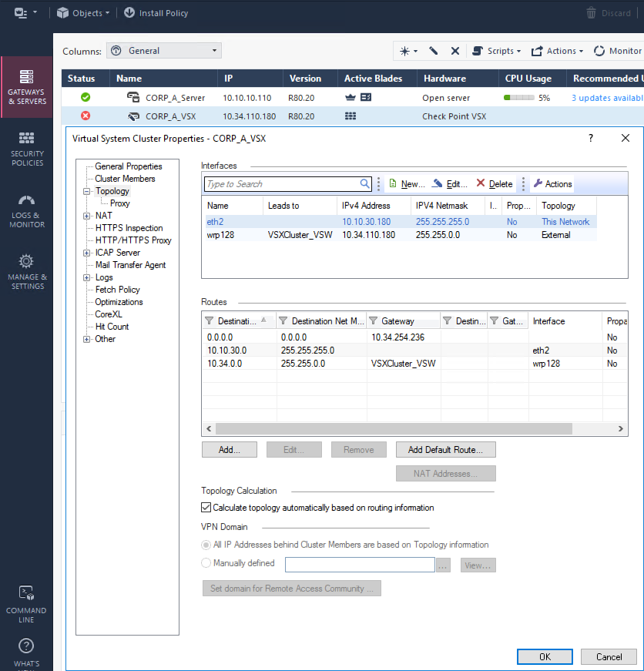
Task: Select the 0.0.0.0 default route row
Action: point(414,337)
